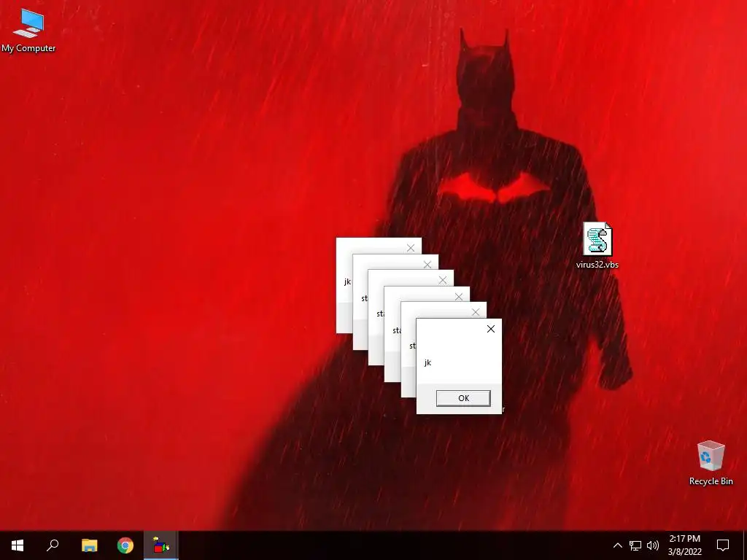Open the Windows Start menu
747x560 pixels.
pos(18,545)
